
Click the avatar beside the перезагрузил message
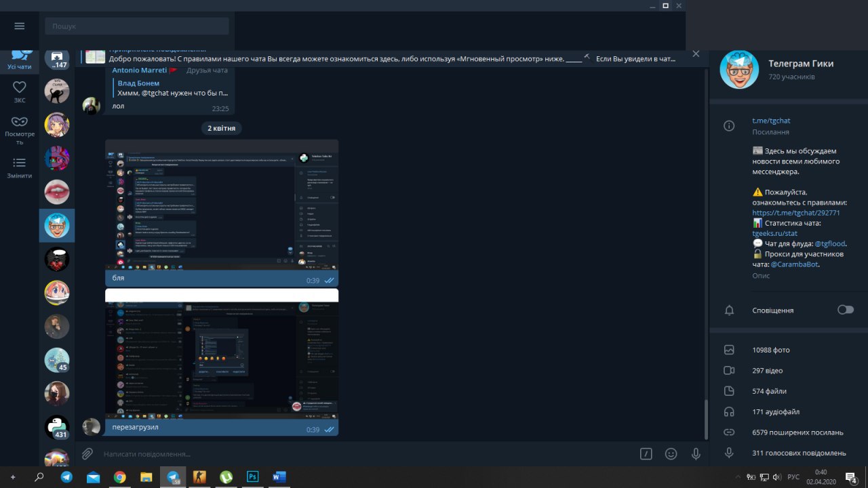tap(92, 427)
